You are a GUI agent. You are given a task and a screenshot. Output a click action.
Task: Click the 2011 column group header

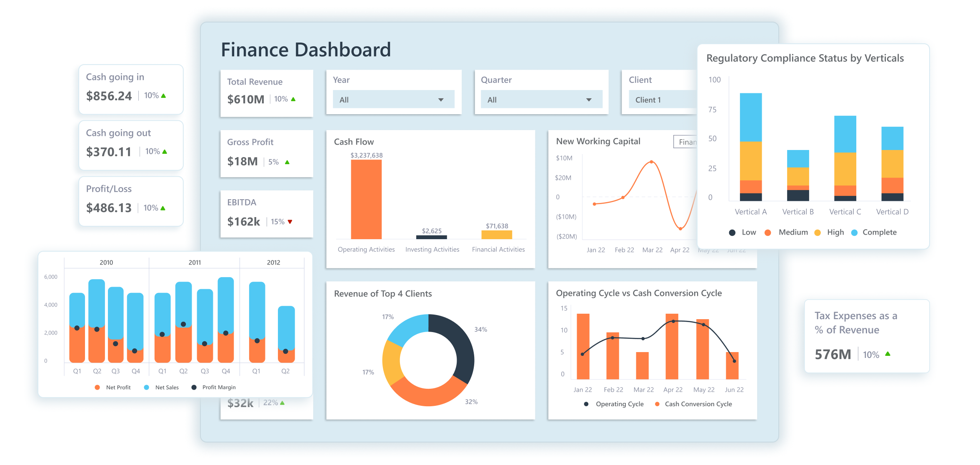coord(195,262)
